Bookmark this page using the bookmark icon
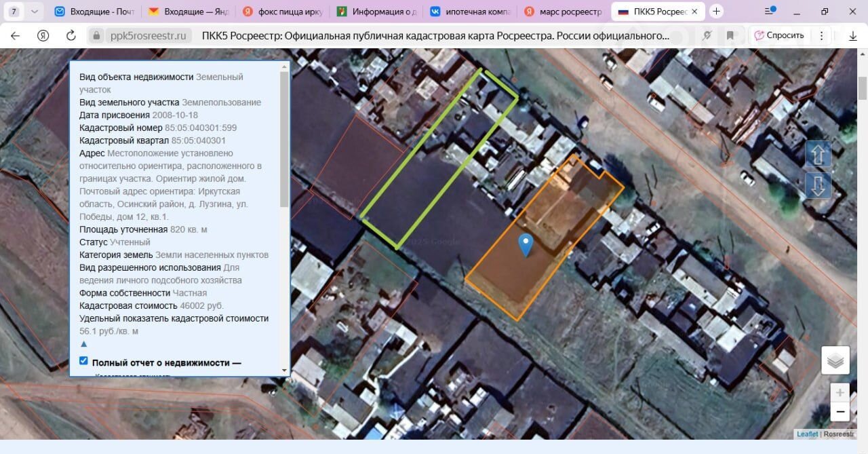 click(x=730, y=36)
